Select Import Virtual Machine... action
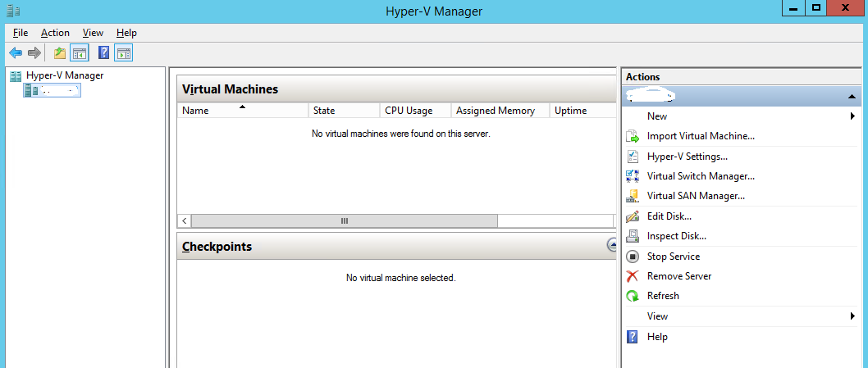868x368 pixels. click(701, 136)
